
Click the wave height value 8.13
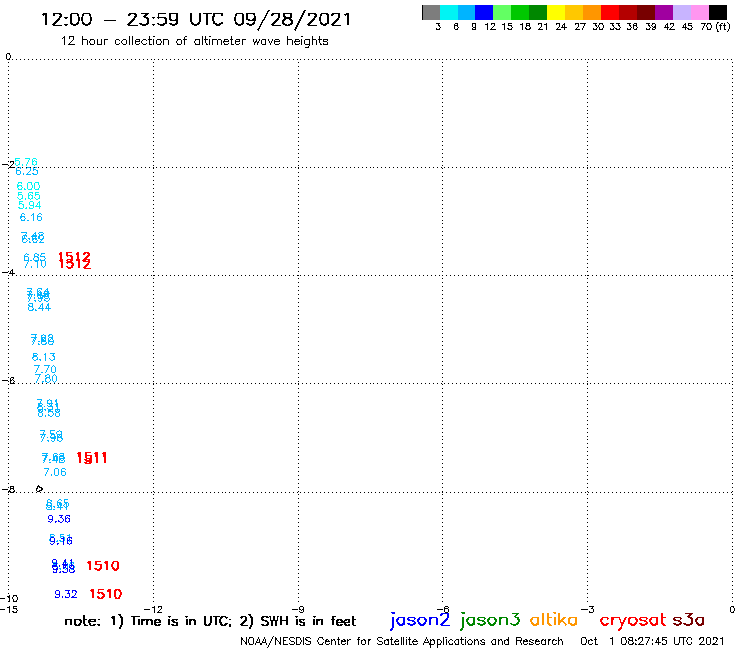(x=43, y=357)
